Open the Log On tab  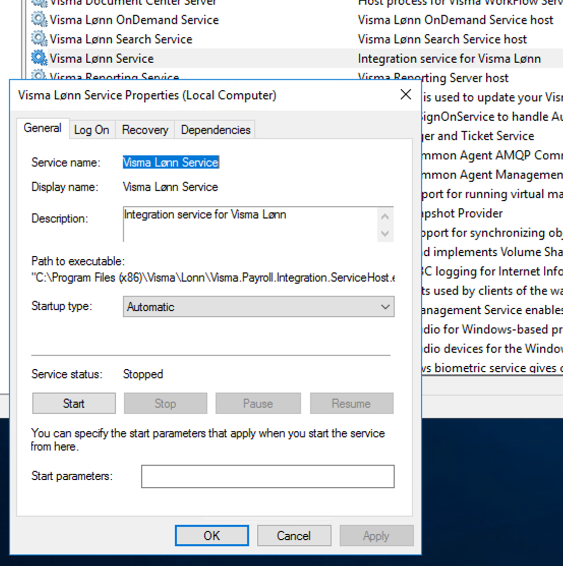(92, 130)
